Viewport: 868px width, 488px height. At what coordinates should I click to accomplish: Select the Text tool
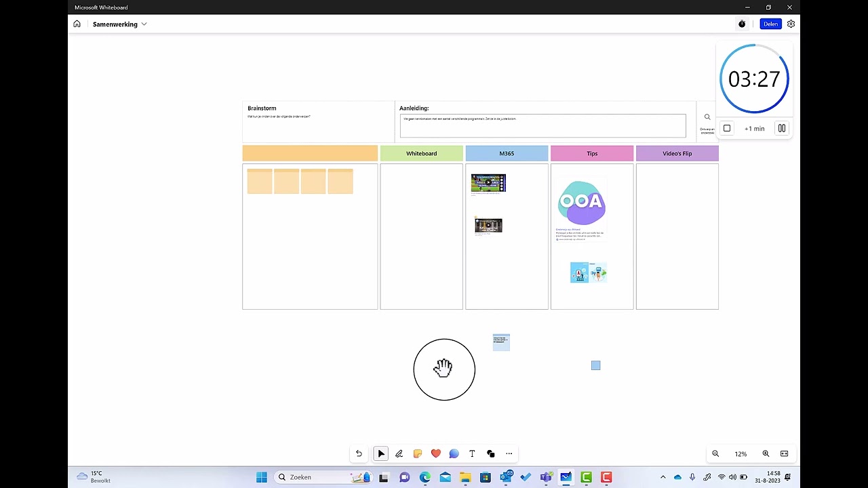(x=472, y=454)
